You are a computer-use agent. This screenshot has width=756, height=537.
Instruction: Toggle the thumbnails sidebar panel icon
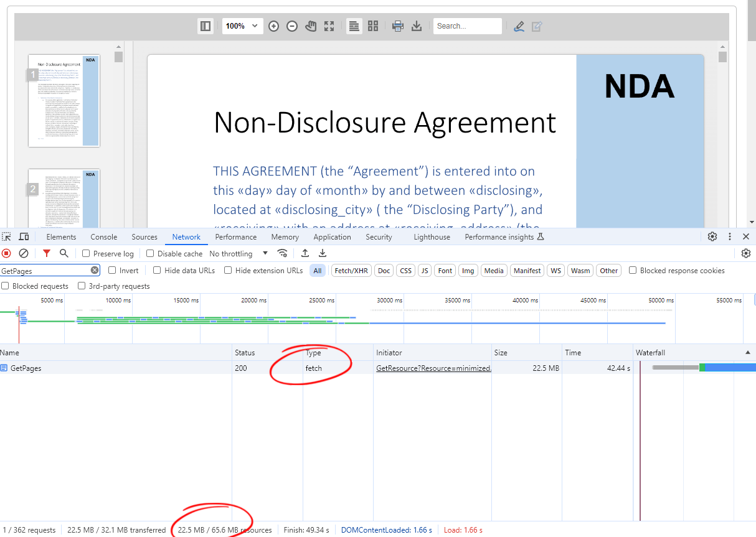click(205, 26)
